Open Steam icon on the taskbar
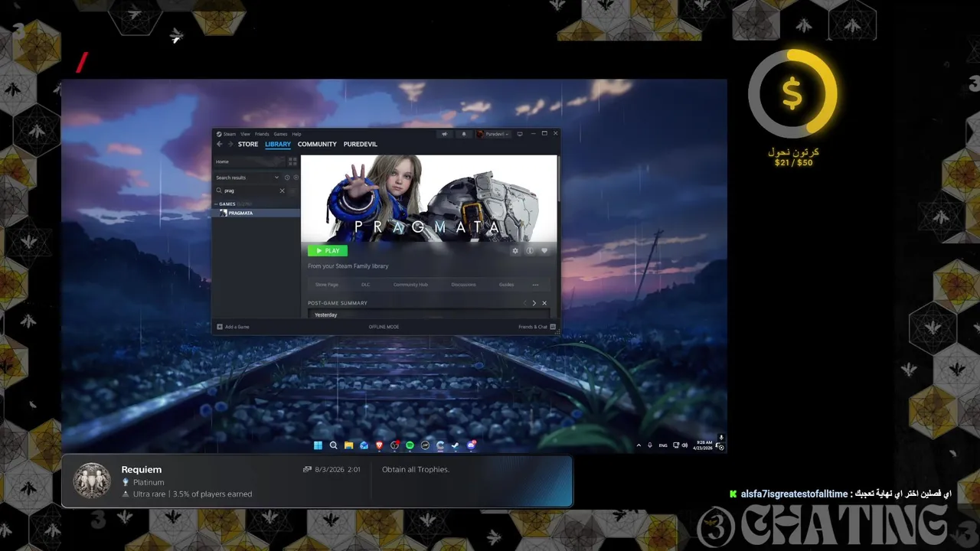Image resolution: width=980 pixels, height=551 pixels. click(x=456, y=445)
